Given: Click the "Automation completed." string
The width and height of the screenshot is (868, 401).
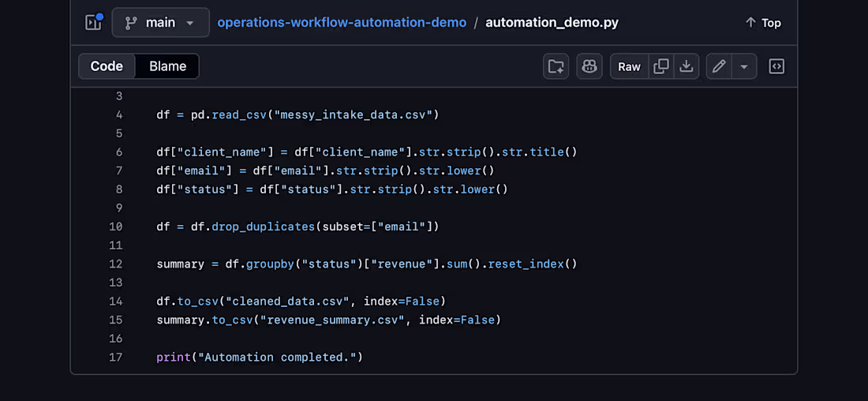Looking at the screenshot, I should click(277, 358).
